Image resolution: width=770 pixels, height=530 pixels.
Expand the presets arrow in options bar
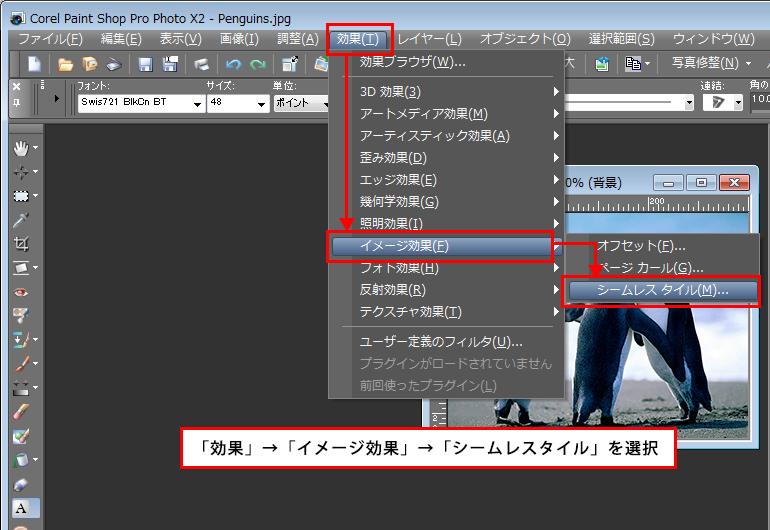coord(56,98)
